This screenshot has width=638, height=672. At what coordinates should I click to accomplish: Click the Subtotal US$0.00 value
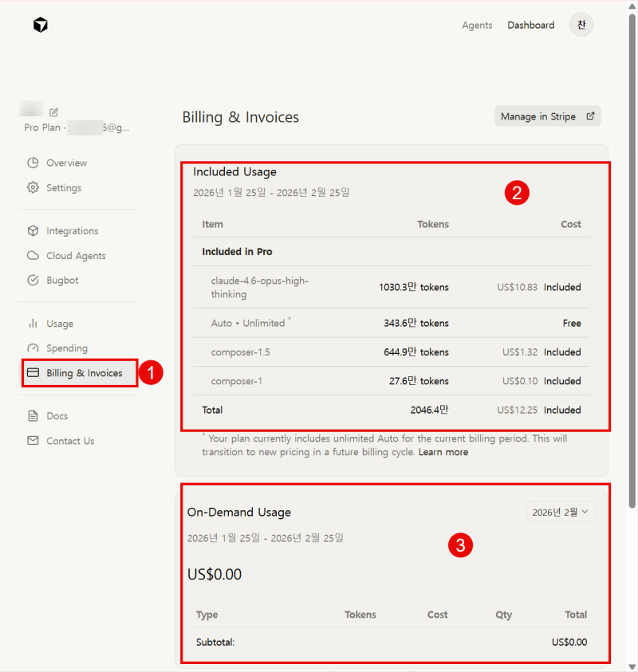(569, 642)
